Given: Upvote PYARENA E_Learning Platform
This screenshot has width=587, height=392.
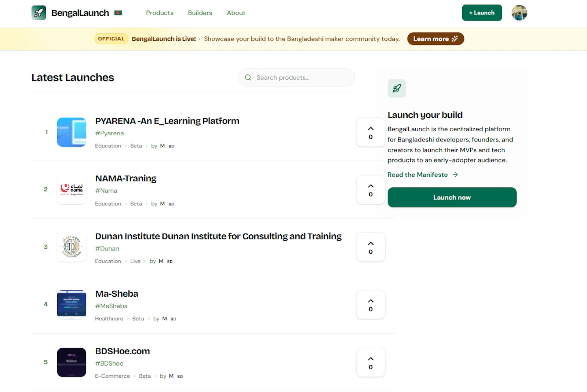Looking at the screenshot, I should coord(371,132).
